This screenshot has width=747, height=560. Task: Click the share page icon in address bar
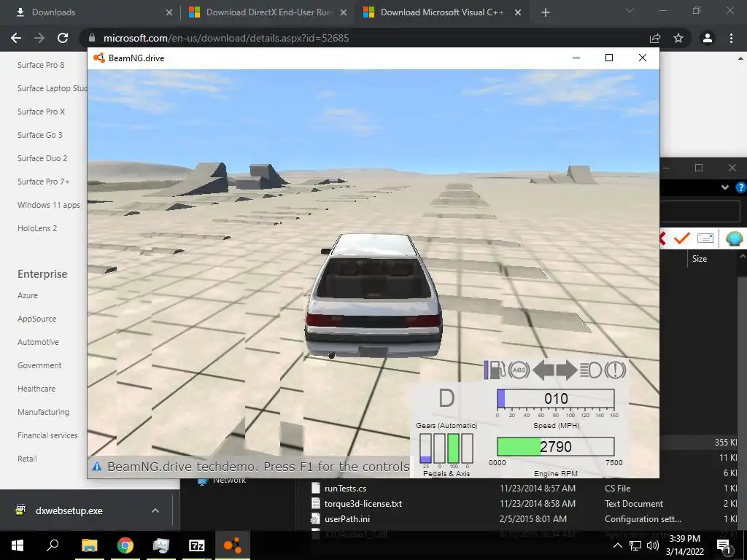pyautogui.click(x=655, y=38)
